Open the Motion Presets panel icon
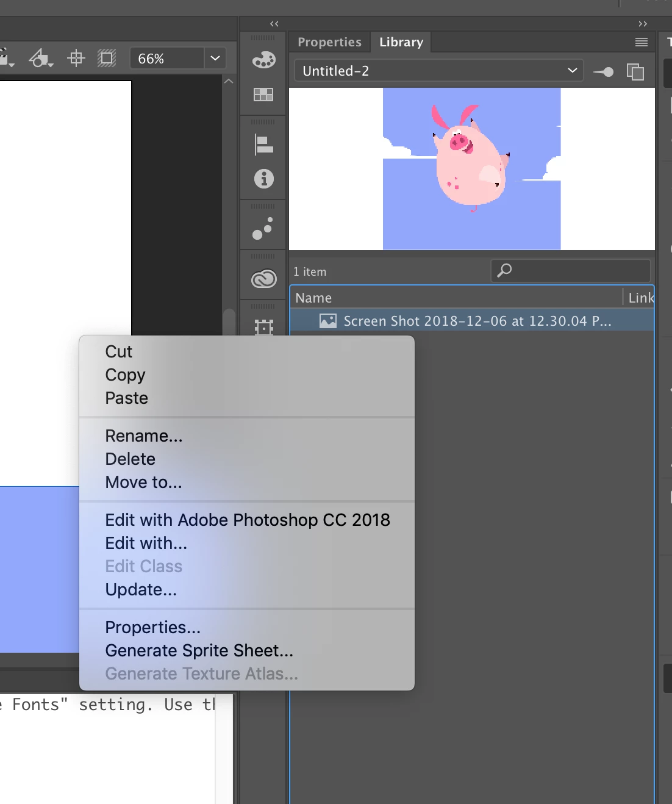Image resolution: width=672 pixels, height=804 pixels. coord(263,229)
